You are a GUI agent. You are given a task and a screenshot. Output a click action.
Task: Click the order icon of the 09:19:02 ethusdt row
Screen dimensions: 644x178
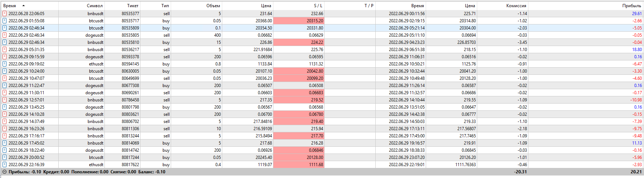(5, 64)
